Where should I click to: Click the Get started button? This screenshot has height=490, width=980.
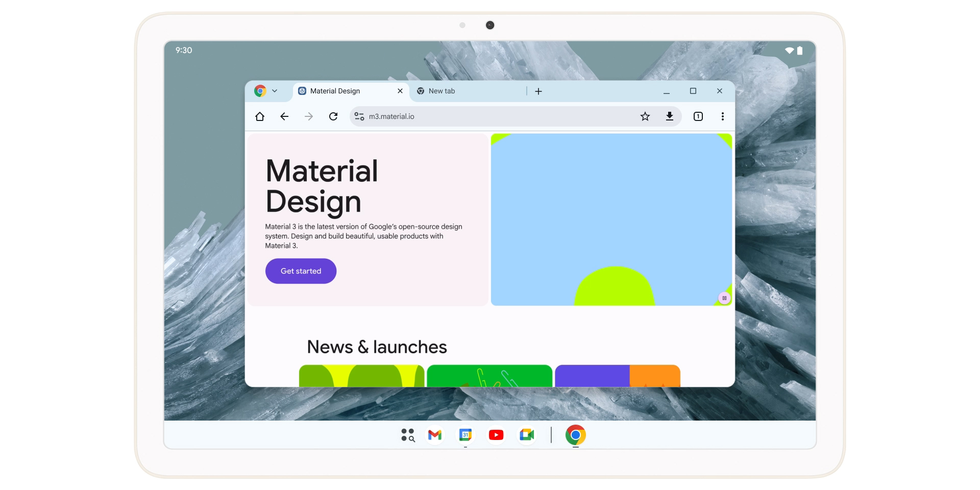pyautogui.click(x=301, y=271)
